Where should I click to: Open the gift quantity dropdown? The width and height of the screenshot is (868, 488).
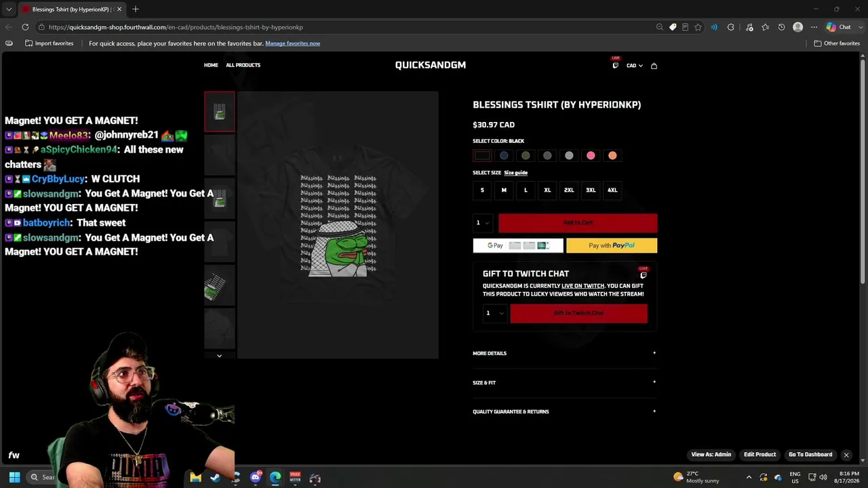tap(494, 313)
